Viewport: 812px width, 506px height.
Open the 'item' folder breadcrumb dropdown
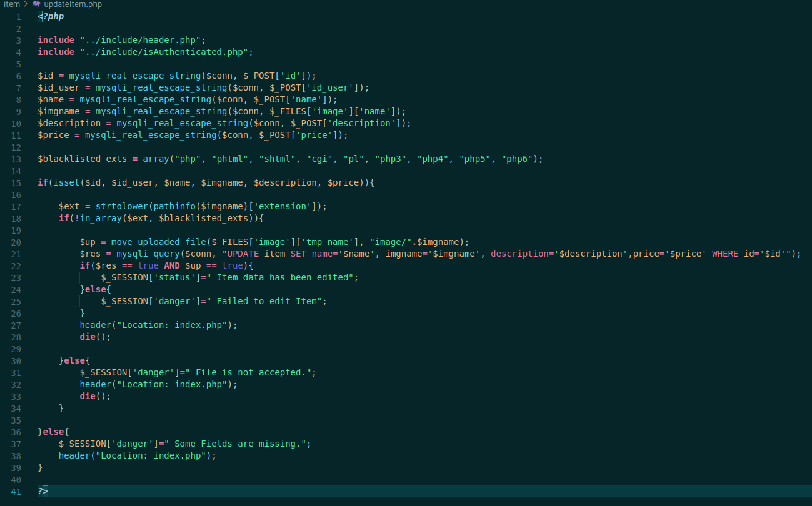[11, 4]
